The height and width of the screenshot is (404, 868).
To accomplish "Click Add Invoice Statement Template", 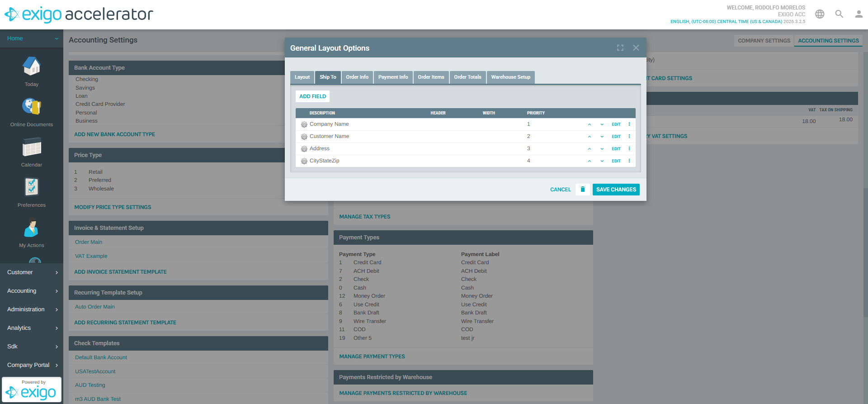I will [x=120, y=272].
